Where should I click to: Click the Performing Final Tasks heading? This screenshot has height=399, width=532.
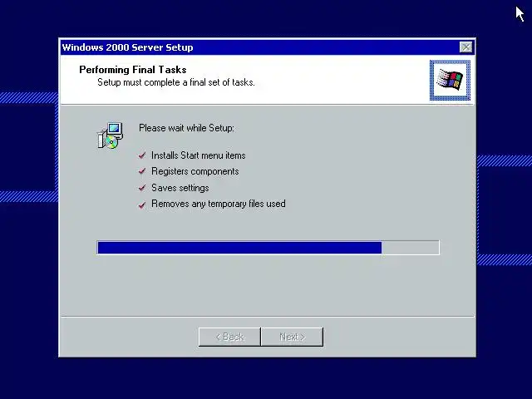click(133, 70)
